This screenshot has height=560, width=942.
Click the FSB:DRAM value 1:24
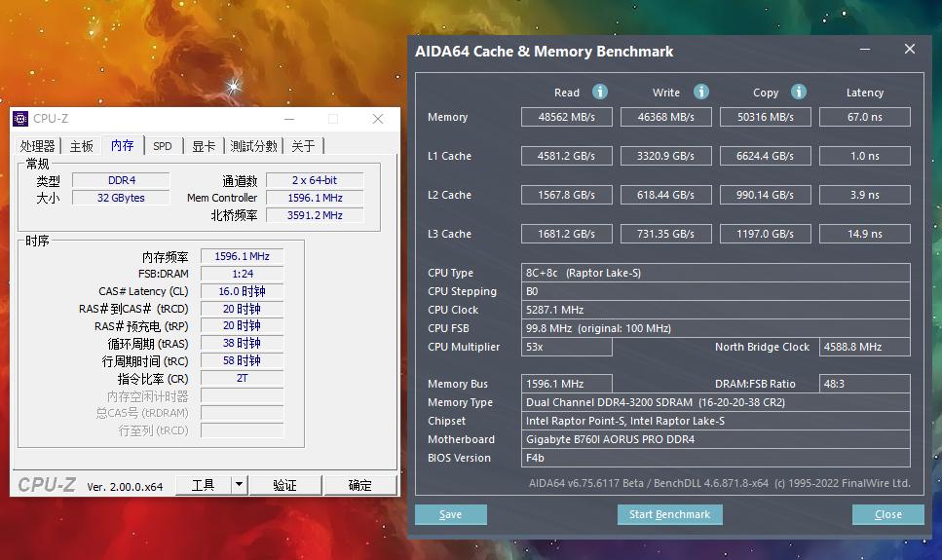point(243,274)
